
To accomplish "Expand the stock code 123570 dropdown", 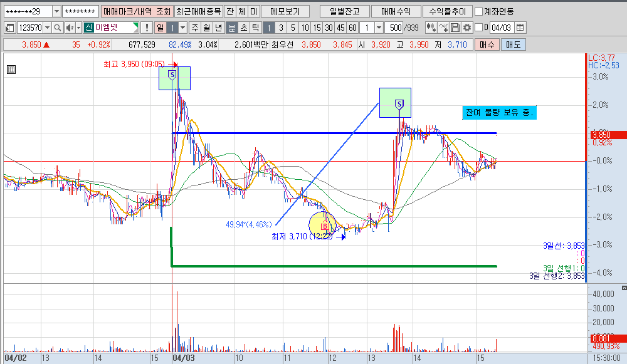I will tap(47, 28).
